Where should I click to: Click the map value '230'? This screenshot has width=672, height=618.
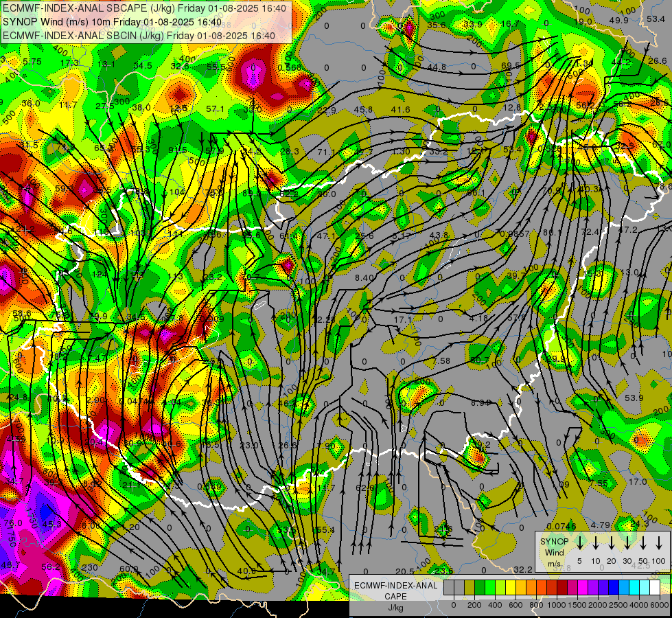point(89,567)
